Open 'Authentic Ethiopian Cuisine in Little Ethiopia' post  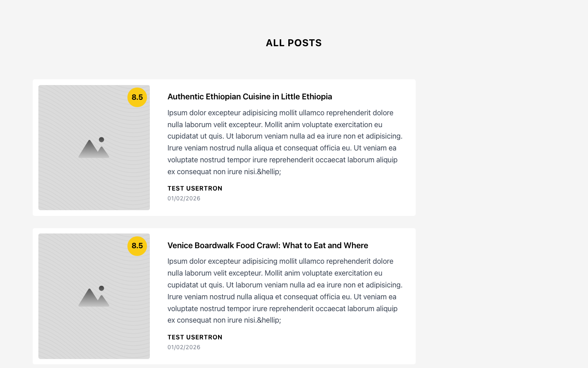[249, 96]
